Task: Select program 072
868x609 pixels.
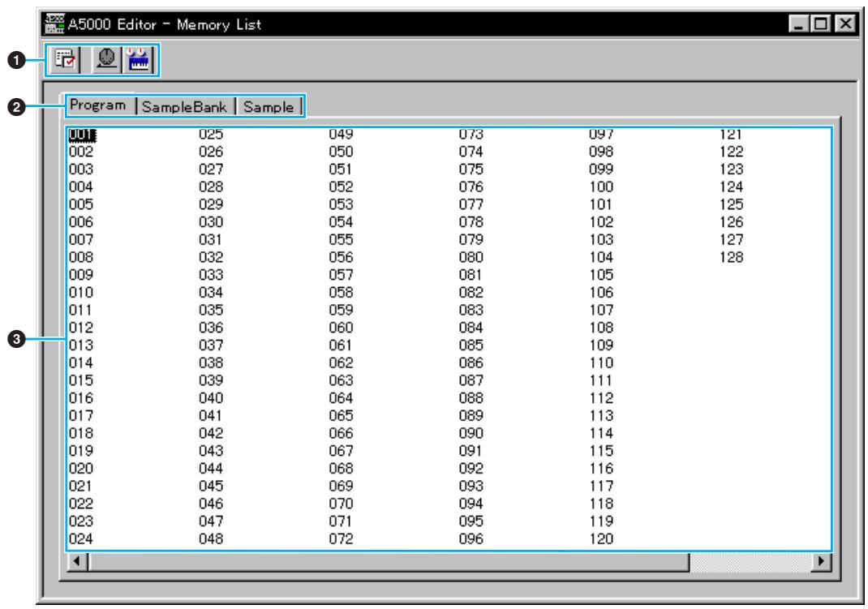Action: pos(341,538)
